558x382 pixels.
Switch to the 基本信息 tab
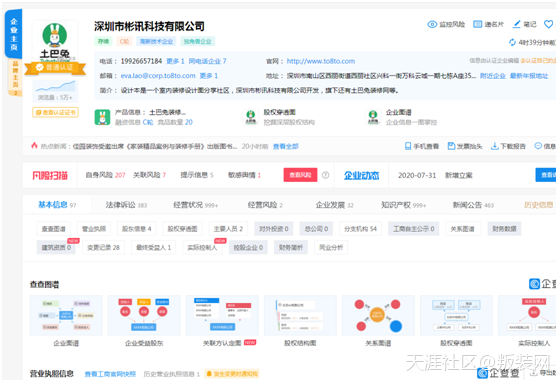(57, 205)
